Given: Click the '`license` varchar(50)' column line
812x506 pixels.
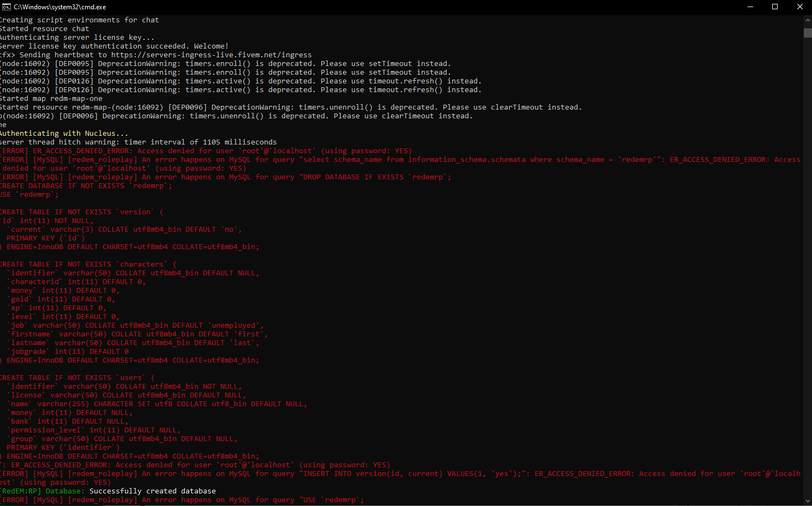Looking at the screenshot, I should pyautogui.click(x=127, y=395).
